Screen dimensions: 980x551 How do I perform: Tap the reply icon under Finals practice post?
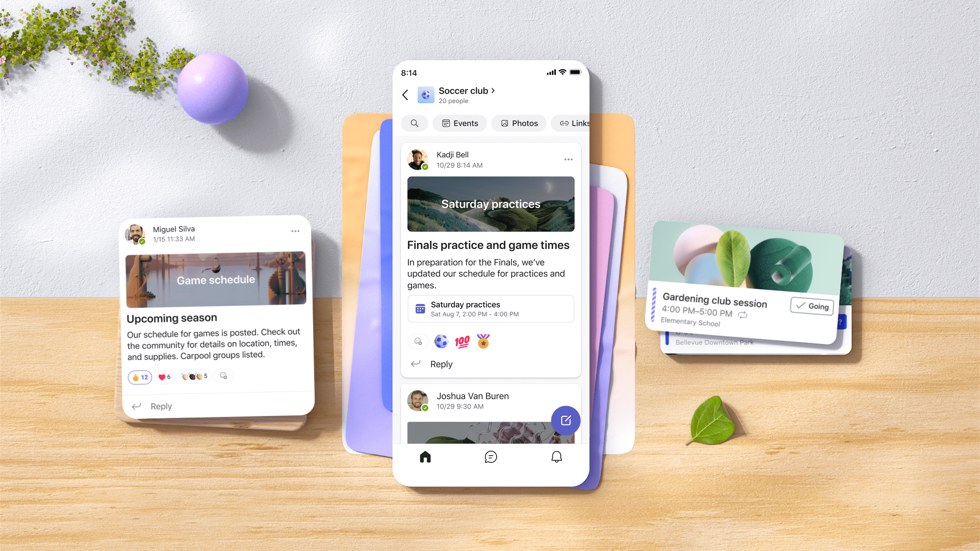pos(416,363)
